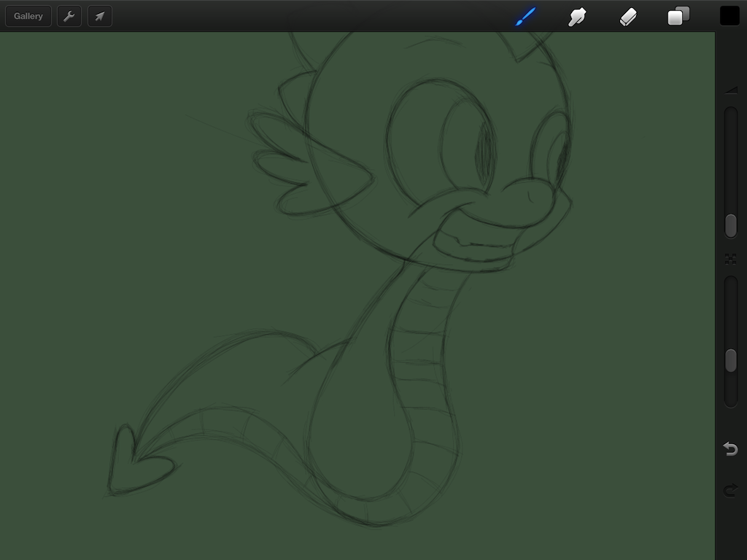Open the Layers panel
The width and height of the screenshot is (747, 560).
pyautogui.click(x=678, y=16)
